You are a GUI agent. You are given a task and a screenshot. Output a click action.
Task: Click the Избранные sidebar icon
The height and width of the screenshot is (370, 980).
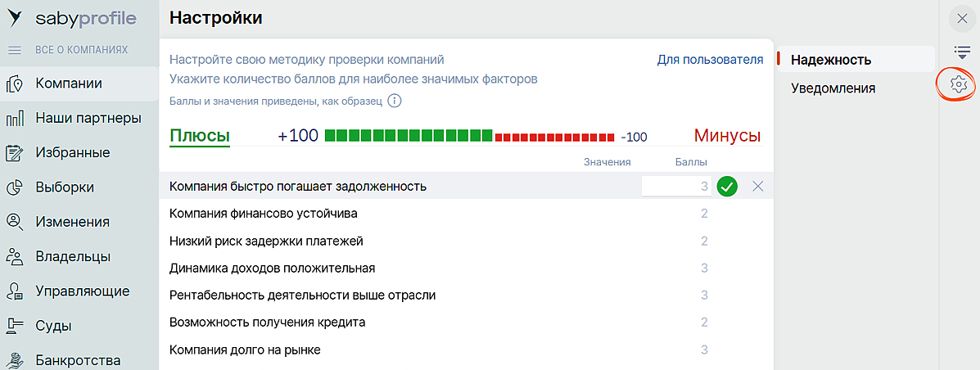click(14, 153)
